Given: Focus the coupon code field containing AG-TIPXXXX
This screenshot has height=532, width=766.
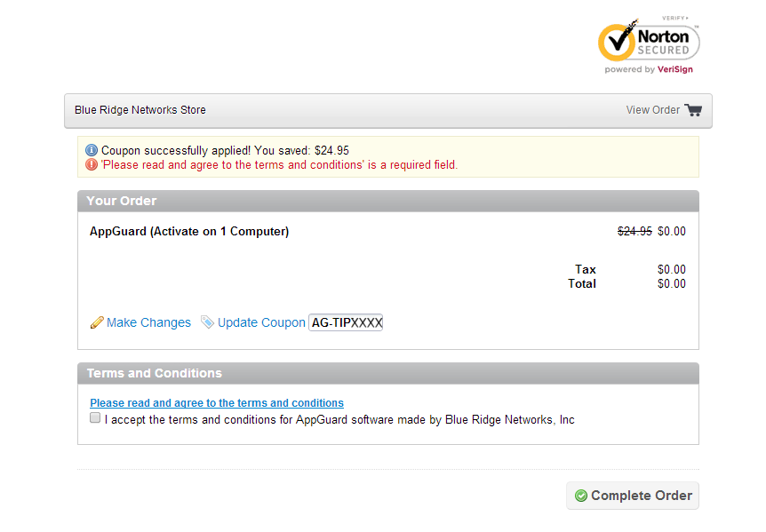Looking at the screenshot, I should click(346, 322).
